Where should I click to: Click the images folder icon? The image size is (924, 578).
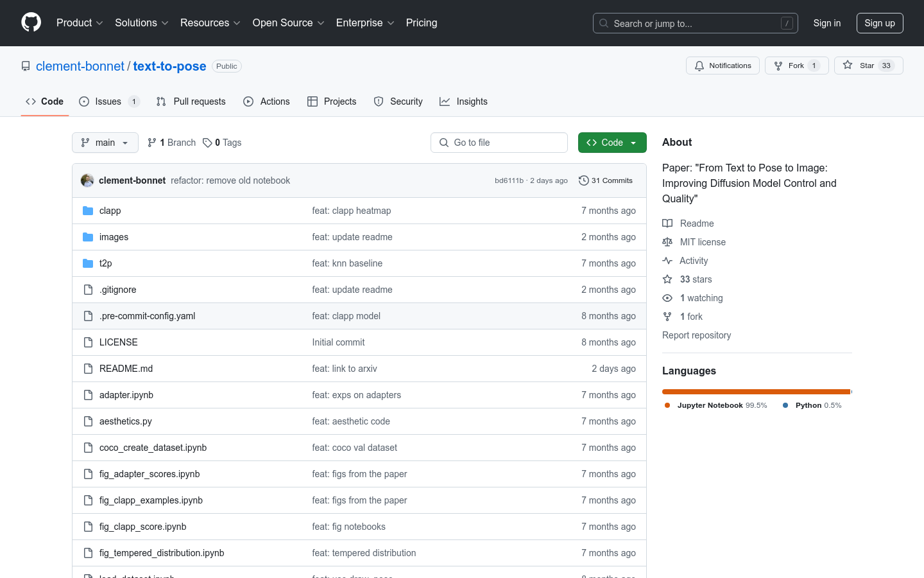[88, 237]
